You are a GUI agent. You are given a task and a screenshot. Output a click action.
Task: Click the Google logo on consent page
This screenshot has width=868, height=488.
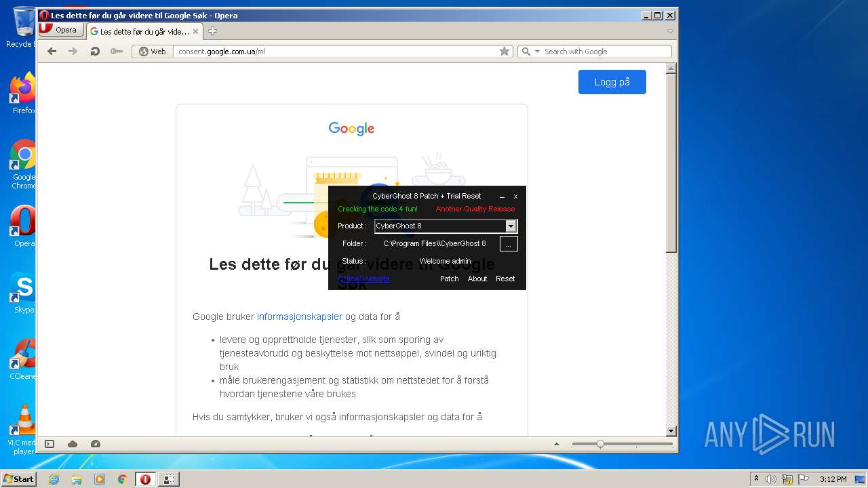pos(351,129)
